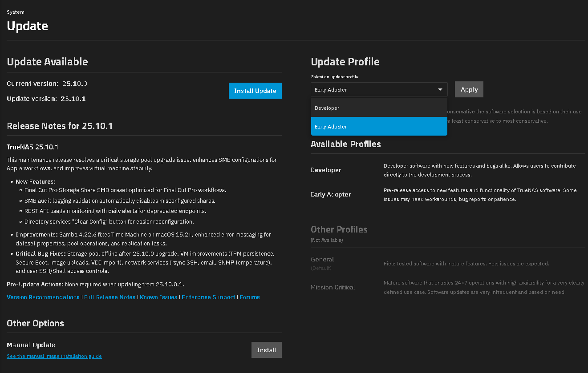Click the Early Adopter entry under Available Profiles
This screenshot has height=373, width=588.
click(x=331, y=195)
